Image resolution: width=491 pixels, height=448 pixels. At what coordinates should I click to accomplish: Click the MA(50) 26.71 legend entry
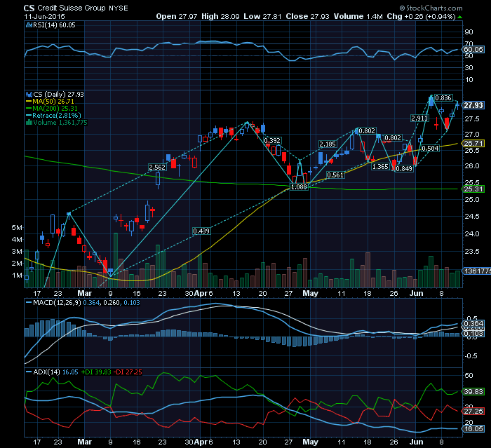(53, 102)
